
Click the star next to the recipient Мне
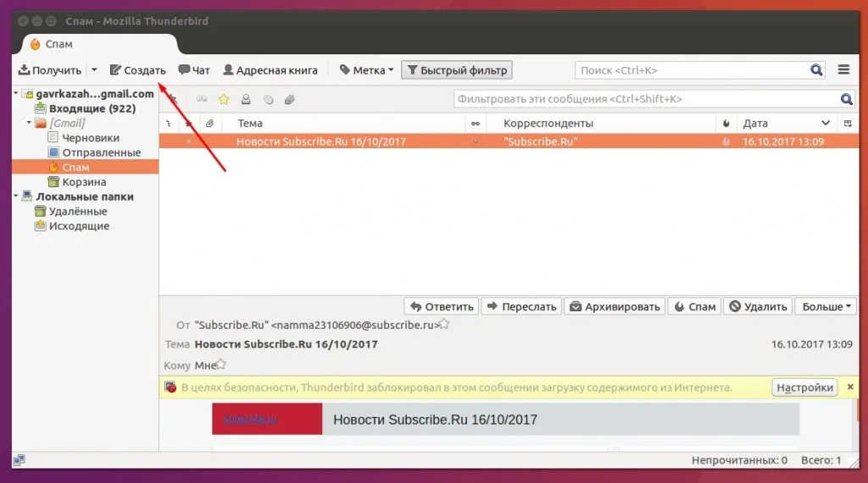coord(221,364)
